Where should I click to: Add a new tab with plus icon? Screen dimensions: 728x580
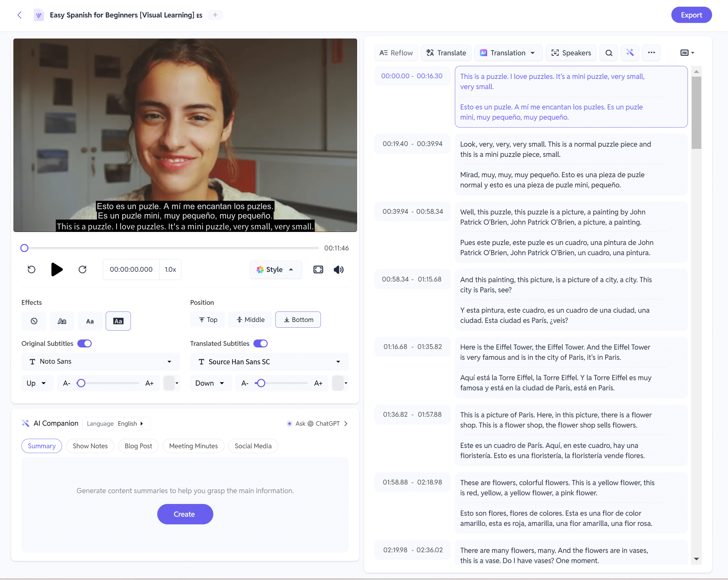click(215, 15)
